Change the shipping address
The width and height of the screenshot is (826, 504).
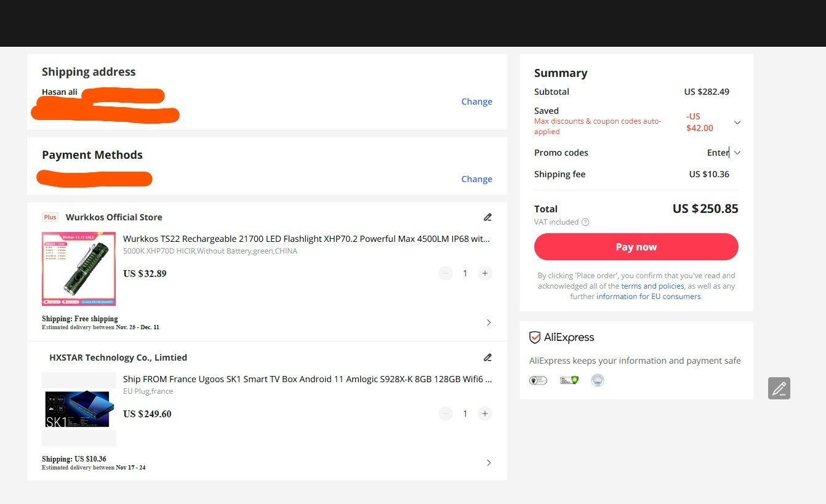point(476,102)
